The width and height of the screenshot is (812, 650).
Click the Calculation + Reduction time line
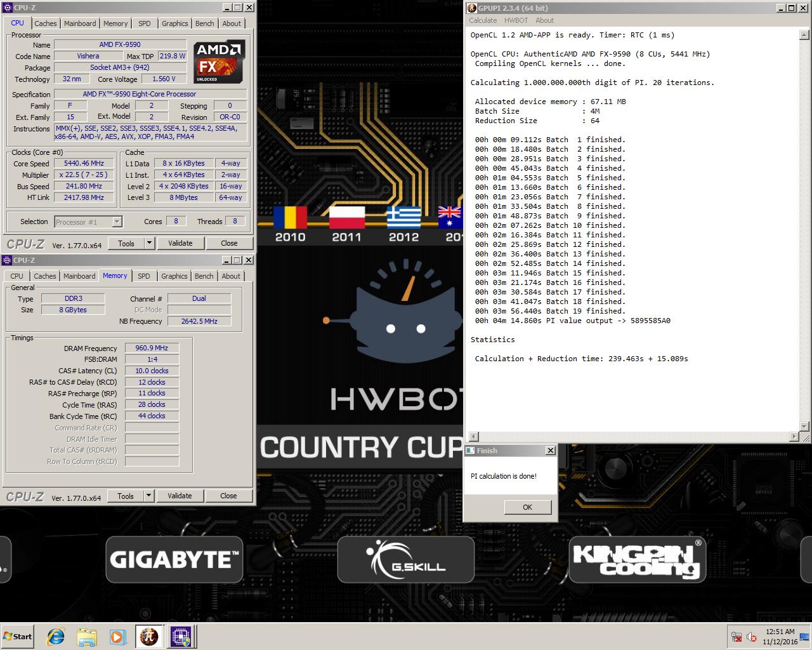[x=581, y=359]
